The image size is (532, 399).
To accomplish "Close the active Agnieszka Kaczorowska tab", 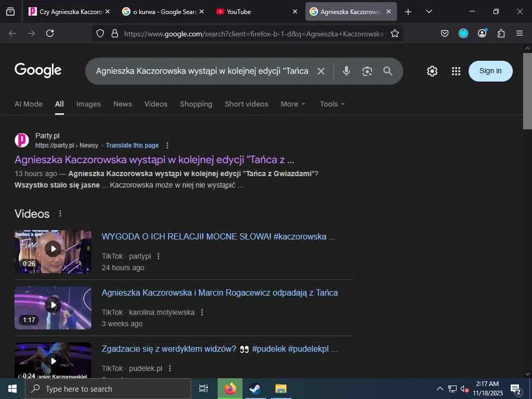I will tap(389, 11).
